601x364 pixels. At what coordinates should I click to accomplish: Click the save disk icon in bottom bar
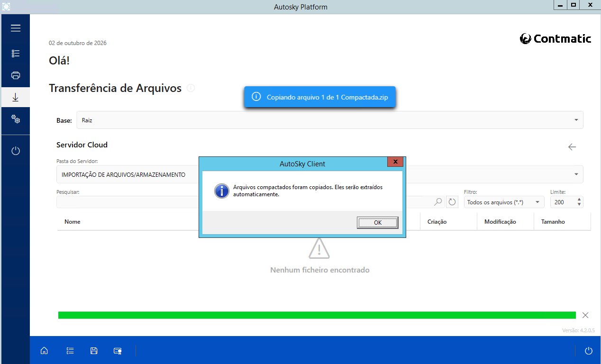coord(94,351)
